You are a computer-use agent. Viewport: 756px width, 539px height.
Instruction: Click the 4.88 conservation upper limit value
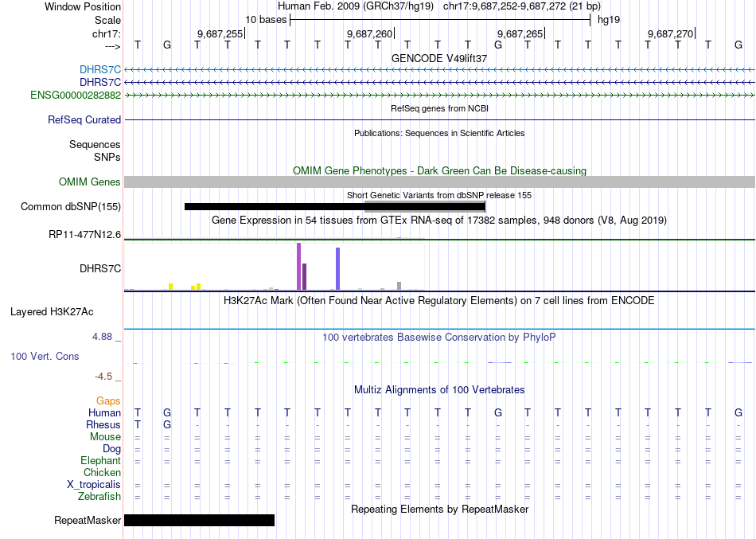102,336
